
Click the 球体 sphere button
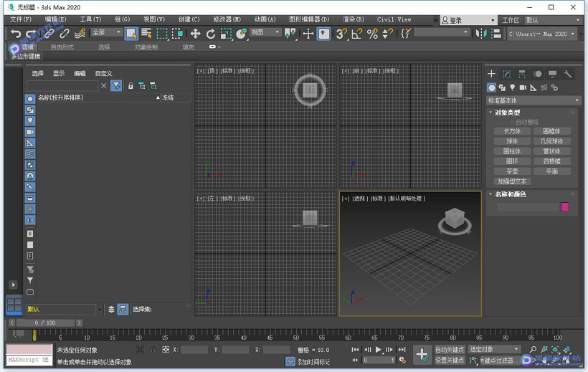[x=512, y=141]
